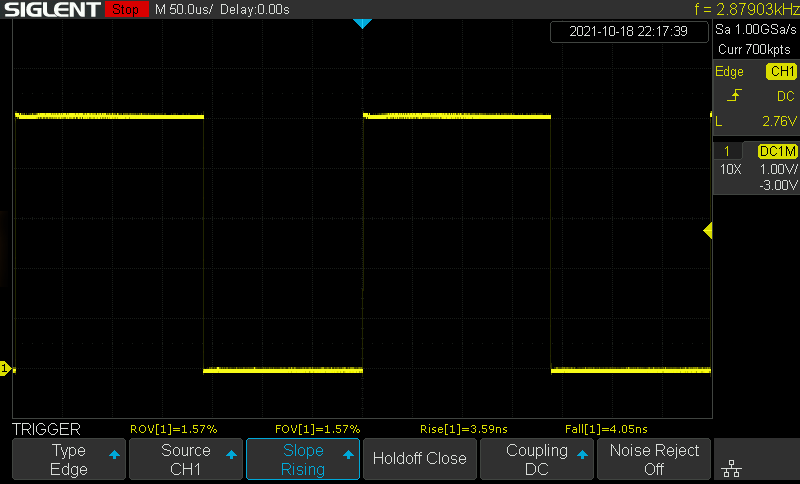This screenshot has height=484, width=800.
Task: Toggle Noise Reject Off
Action: (x=654, y=459)
